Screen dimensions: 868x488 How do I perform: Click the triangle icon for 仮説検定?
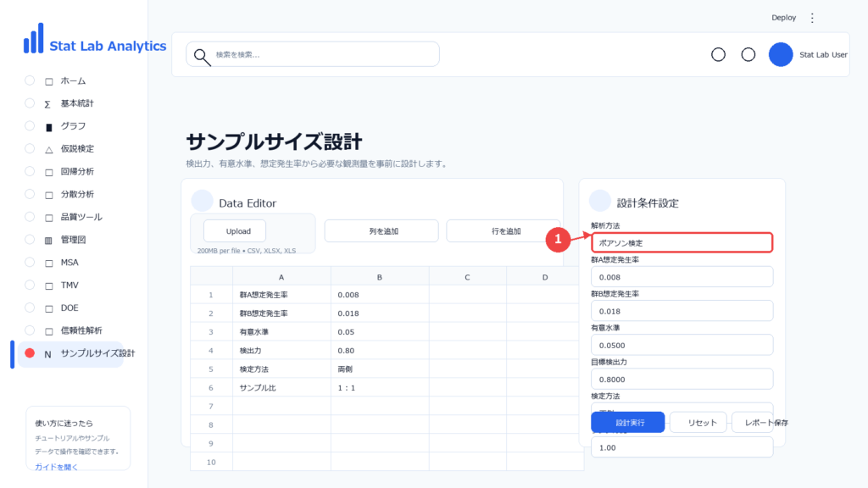(x=48, y=149)
